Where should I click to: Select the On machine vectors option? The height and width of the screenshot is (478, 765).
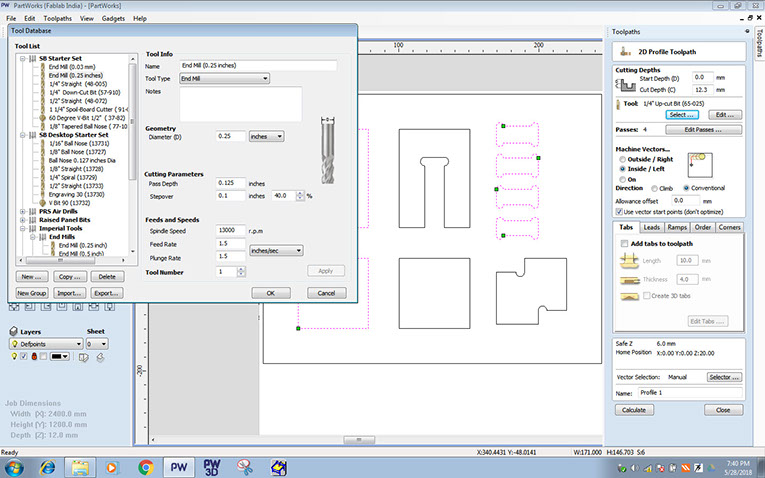pyautogui.click(x=623, y=179)
